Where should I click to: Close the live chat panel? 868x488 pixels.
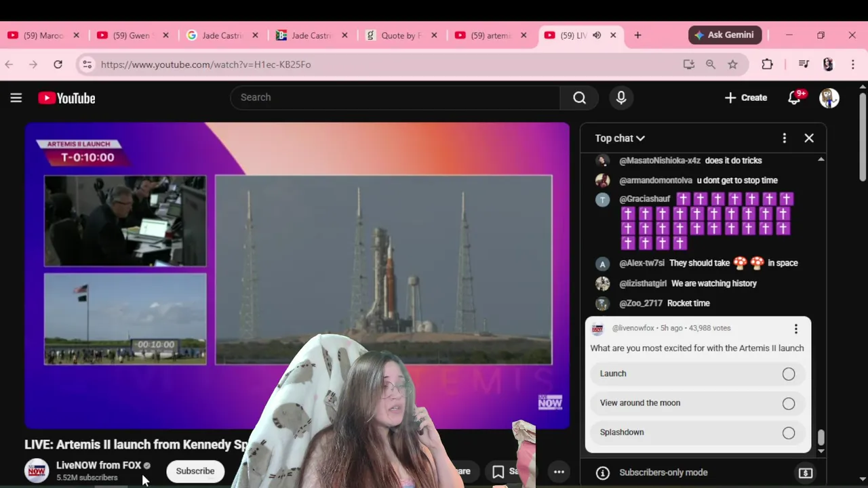point(809,138)
